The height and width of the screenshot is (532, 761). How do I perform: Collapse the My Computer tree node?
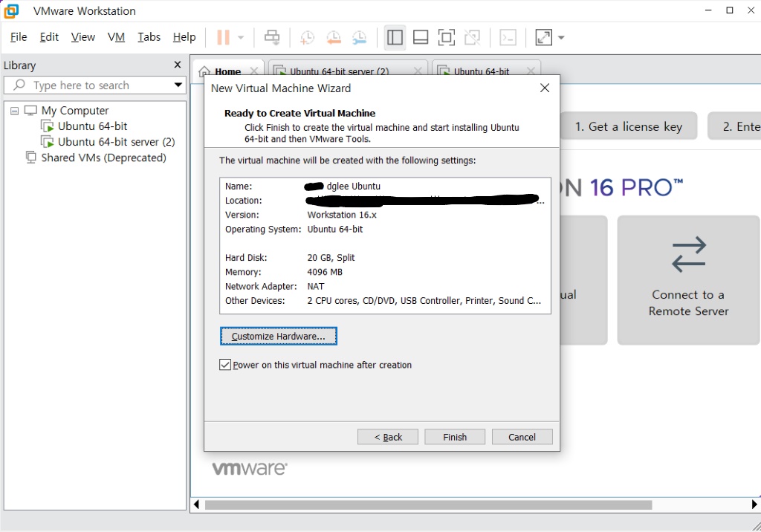(x=15, y=111)
